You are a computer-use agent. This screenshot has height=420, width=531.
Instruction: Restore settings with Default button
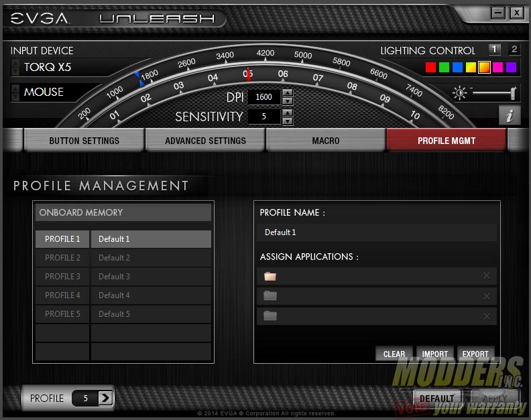tap(437, 399)
